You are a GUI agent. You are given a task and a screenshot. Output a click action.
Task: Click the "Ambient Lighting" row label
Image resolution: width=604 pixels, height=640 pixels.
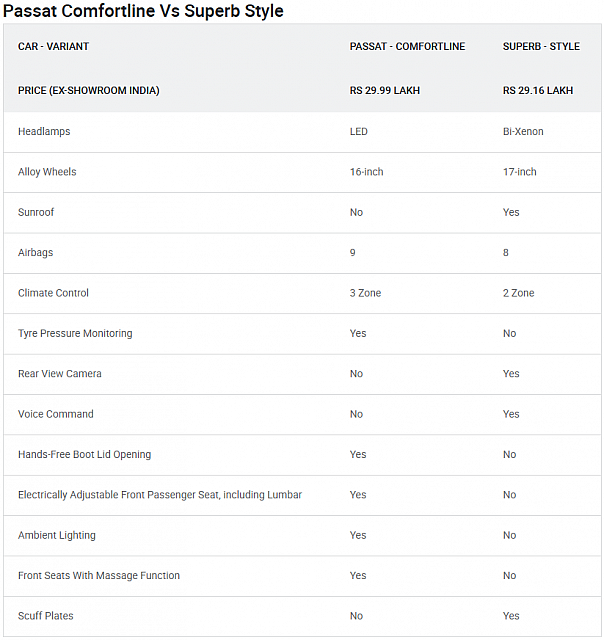pyautogui.click(x=57, y=535)
